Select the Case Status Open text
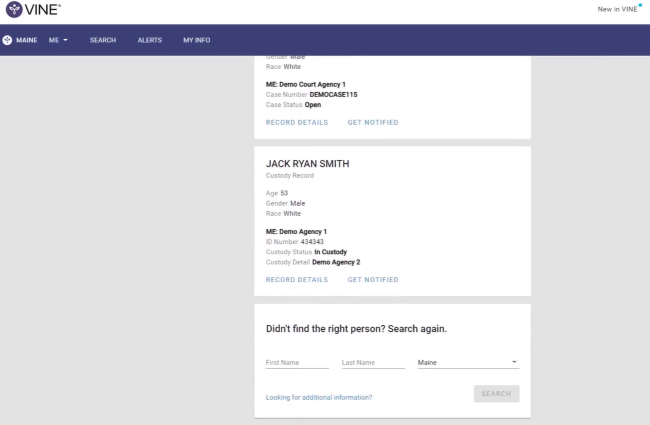 pos(293,104)
